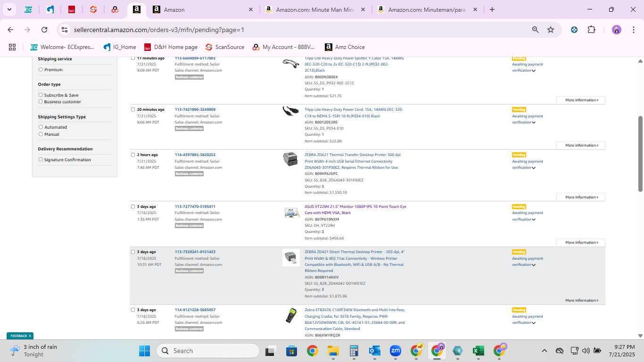Open Tripp Lite Power Cord product thumbnail
This screenshot has height=362, width=644.
click(290, 112)
